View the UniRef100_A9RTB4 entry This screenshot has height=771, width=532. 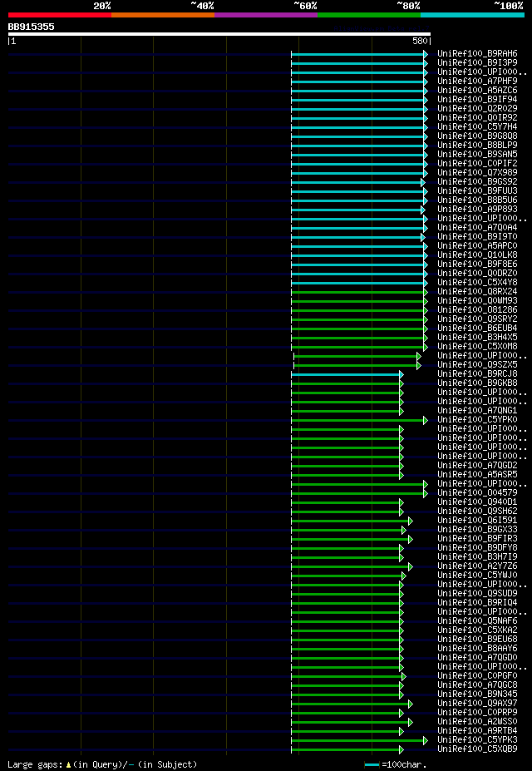pyautogui.click(x=477, y=731)
